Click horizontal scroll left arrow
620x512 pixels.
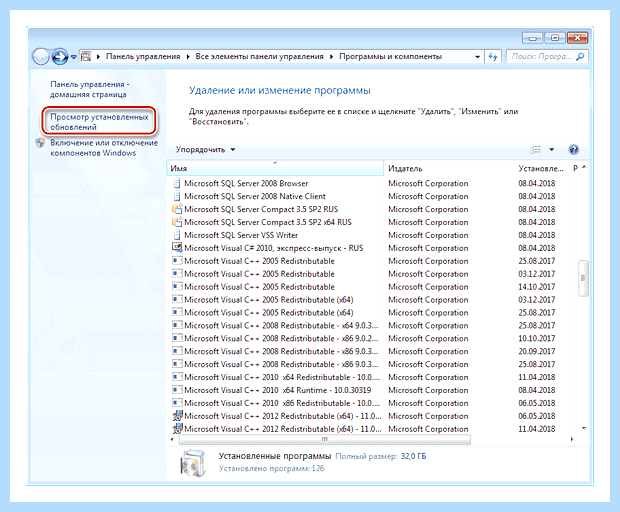coord(172,440)
